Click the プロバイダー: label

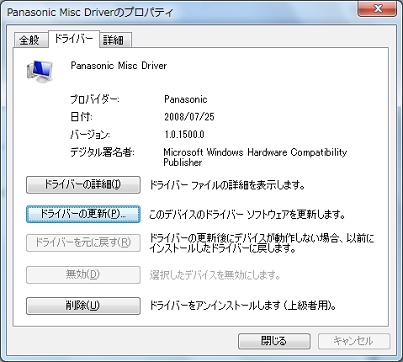[95, 99]
